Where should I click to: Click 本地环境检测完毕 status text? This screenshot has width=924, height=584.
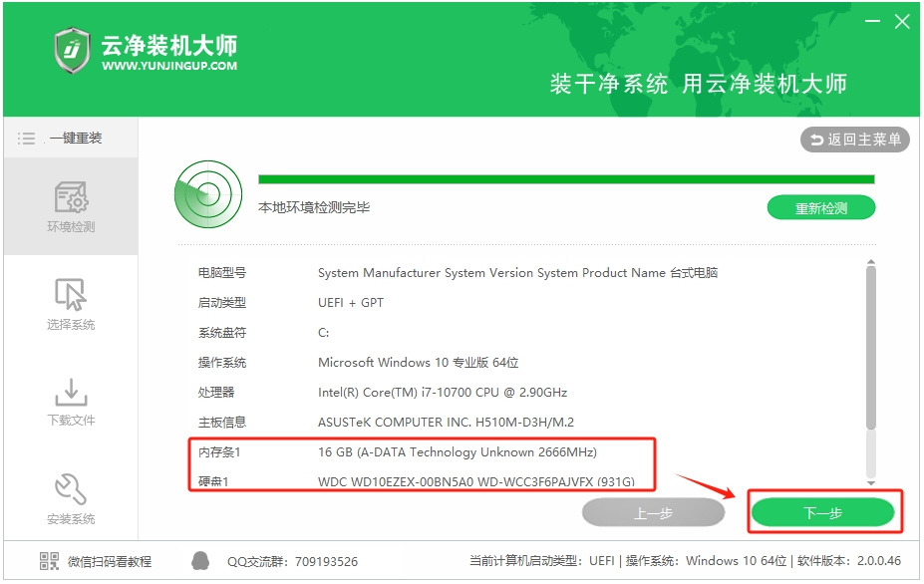tap(314, 207)
